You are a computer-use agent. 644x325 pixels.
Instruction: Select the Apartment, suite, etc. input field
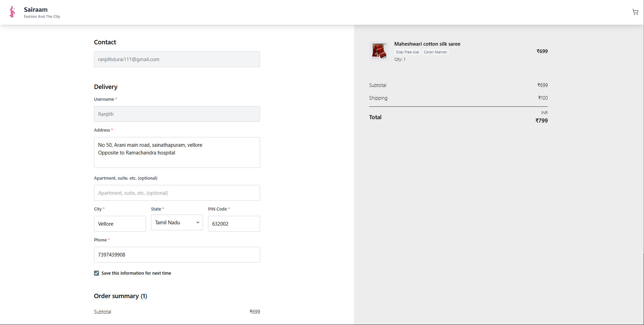pos(177,193)
